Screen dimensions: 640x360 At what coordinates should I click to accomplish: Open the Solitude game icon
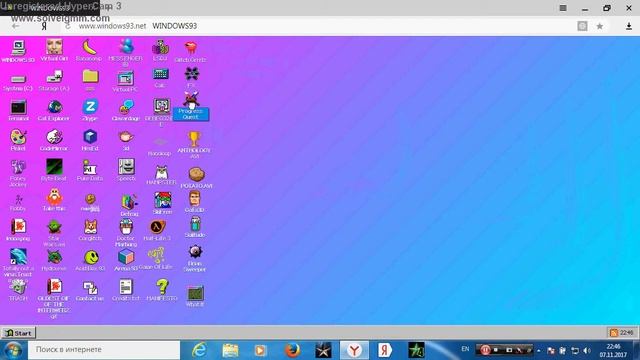click(195, 224)
